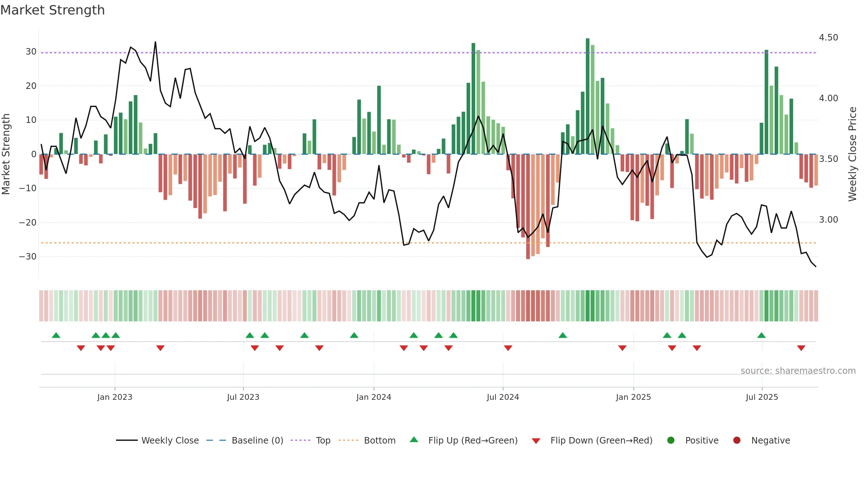This screenshot has height=488, width=868.
Task: Click the first green flip-up triangle marker
Action: [56, 335]
